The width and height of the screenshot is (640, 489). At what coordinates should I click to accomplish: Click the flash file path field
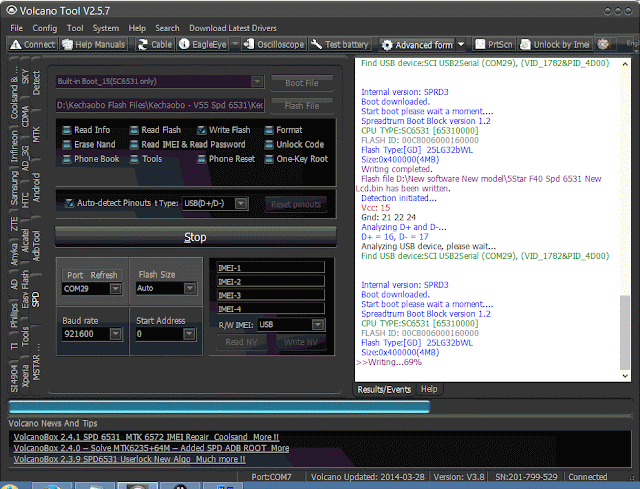pos(160,105)
